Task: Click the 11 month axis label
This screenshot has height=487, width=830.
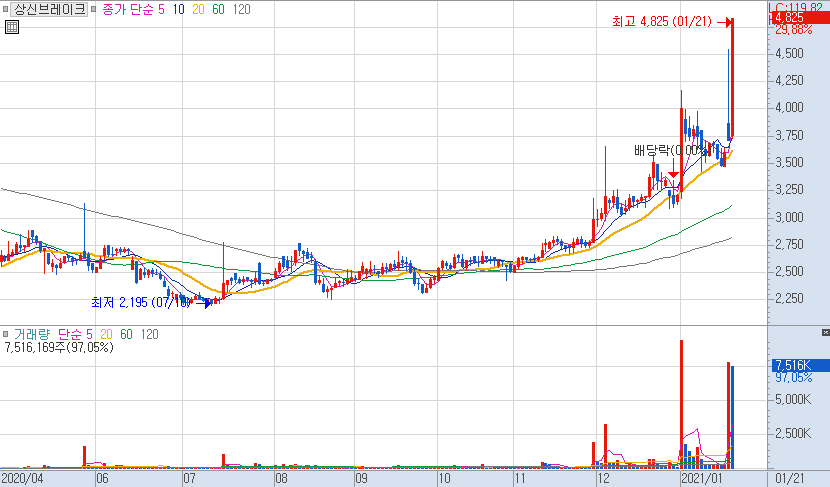Action: click(x=520, y=479)
